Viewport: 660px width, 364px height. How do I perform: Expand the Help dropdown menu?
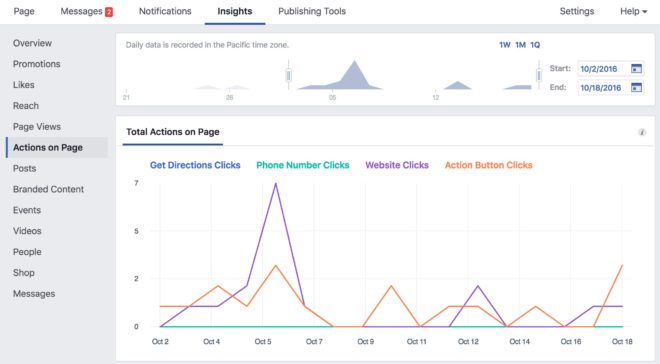633,11
